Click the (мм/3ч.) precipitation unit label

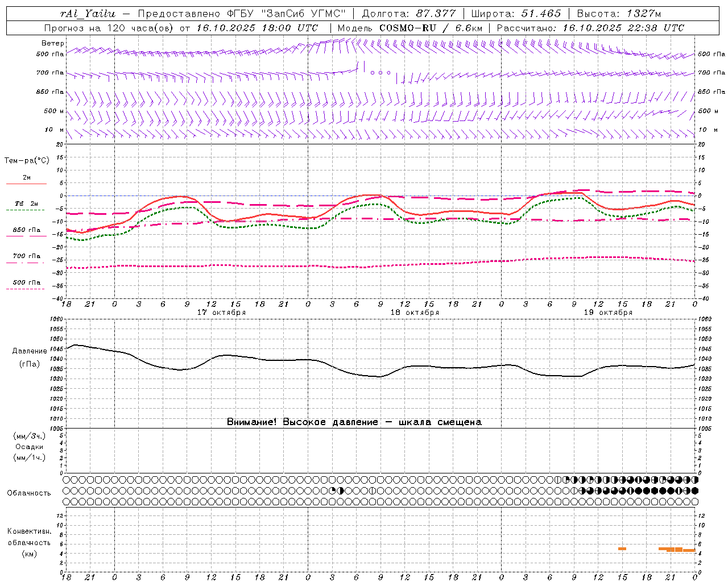pos(30,436)
